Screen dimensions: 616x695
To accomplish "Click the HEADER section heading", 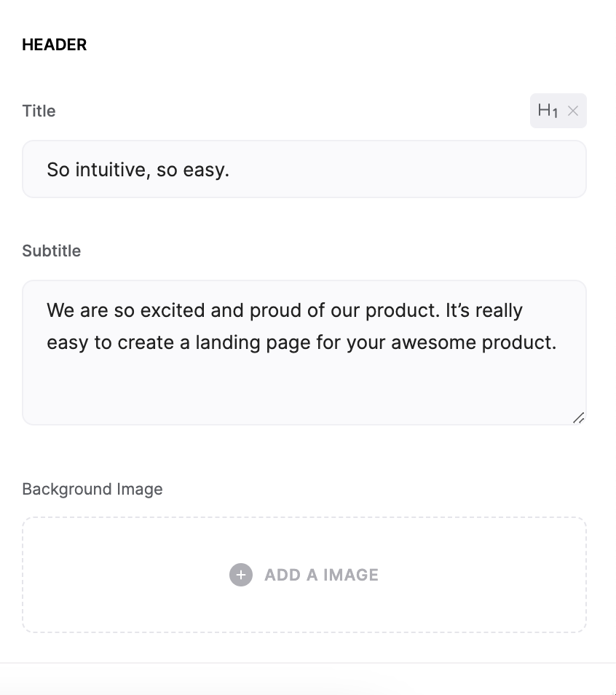I will tap(55, 44).
